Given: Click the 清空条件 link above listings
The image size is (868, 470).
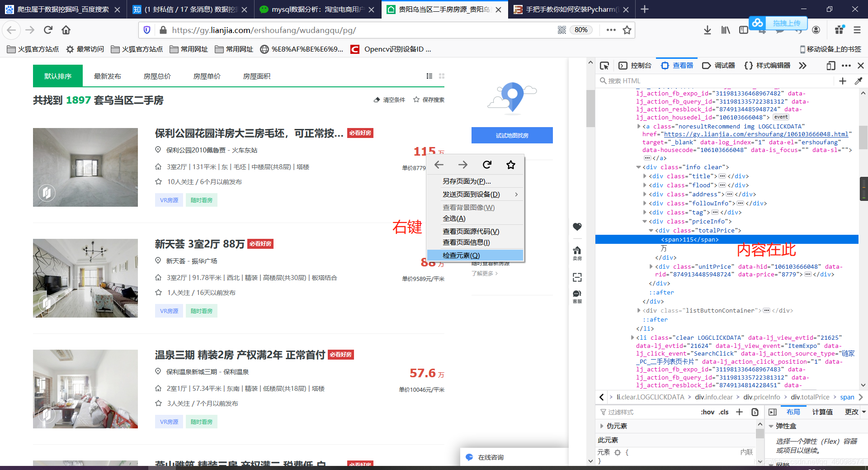Looking at the screenshot, I should coord(393,100).
